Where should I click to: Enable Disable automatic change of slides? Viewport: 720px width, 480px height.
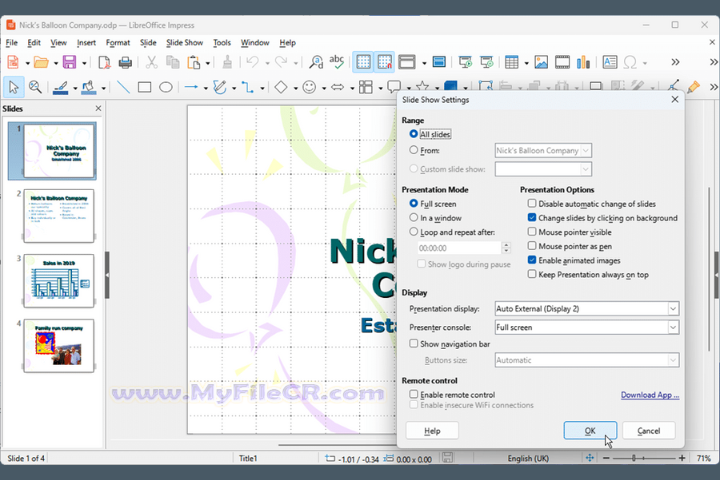532,203
